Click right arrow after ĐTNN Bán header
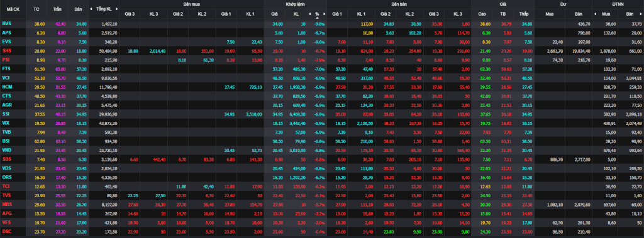This screenshot has width=644, height=238. [x=641, y=14]
